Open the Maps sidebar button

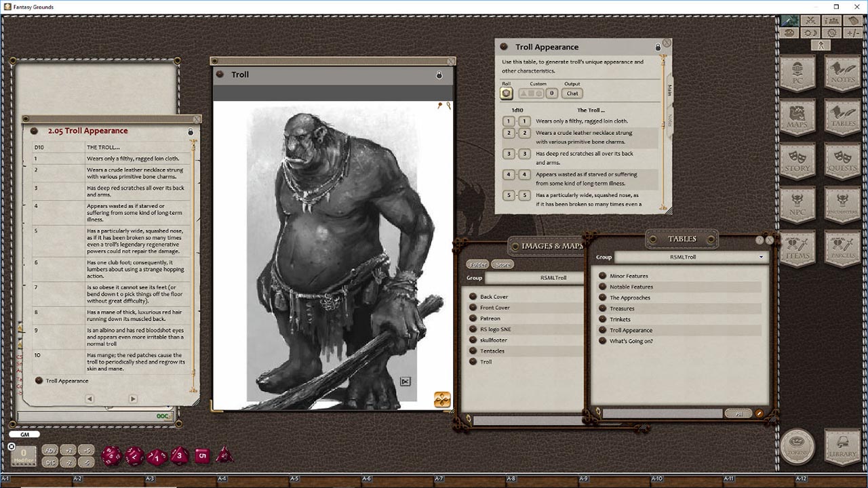(x=797, y=118)
